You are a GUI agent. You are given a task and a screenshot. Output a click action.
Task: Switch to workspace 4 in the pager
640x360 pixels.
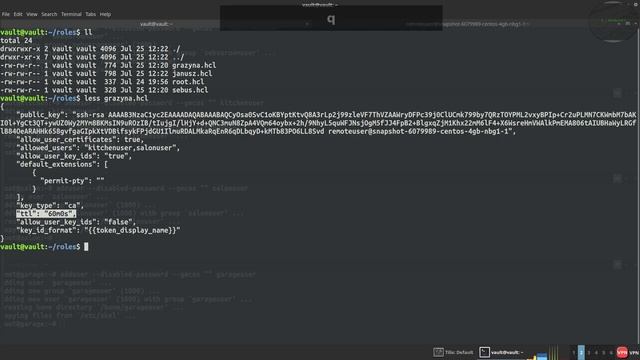click(596, 352)
